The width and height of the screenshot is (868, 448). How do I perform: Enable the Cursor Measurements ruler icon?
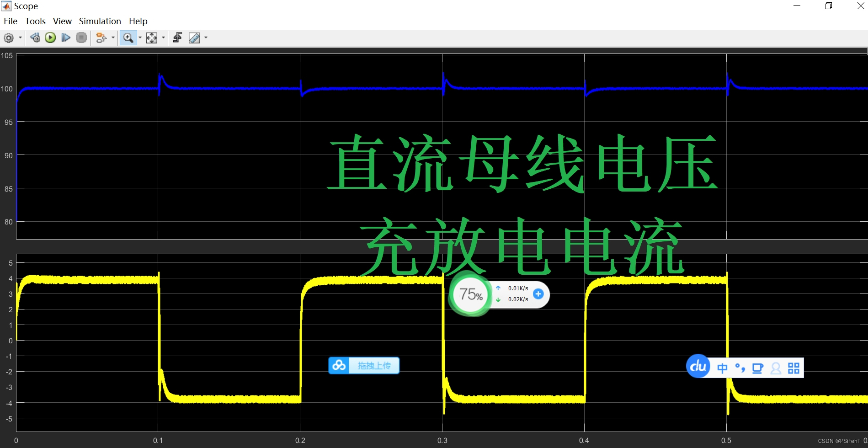click(194, 38)
